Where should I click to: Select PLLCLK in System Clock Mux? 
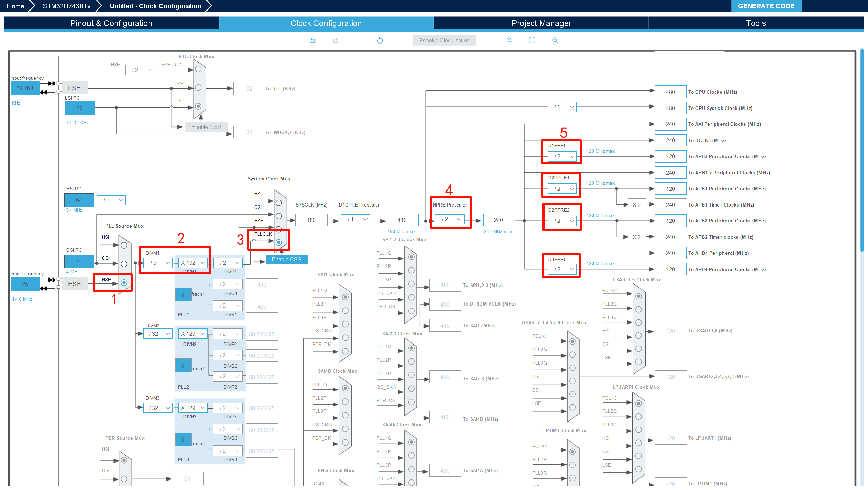(x=279, y=242)
